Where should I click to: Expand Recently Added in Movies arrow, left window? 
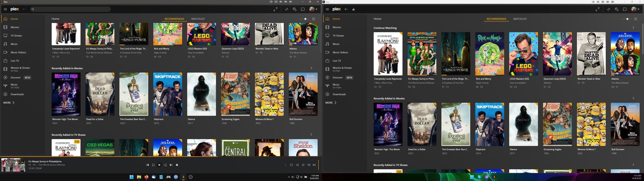[311, 68]
